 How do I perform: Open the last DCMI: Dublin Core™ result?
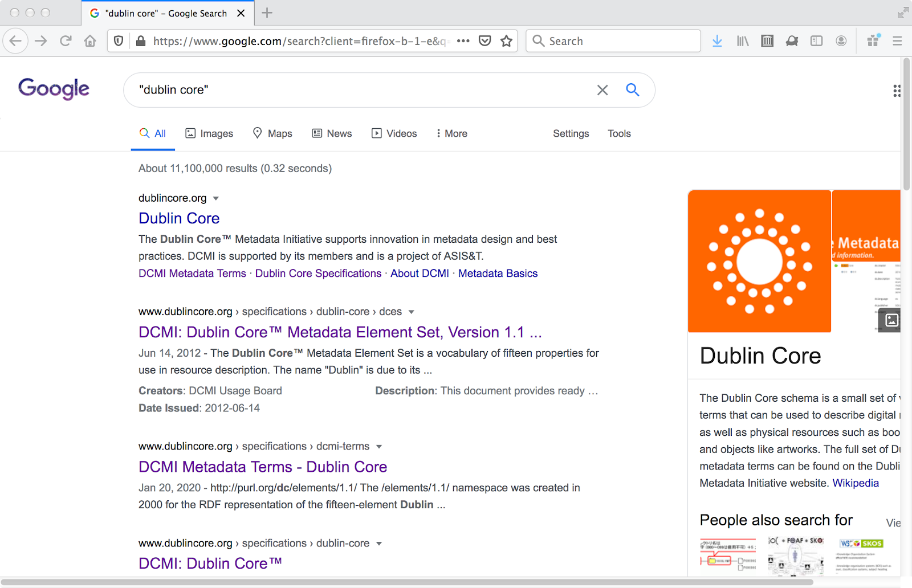click(210, 563)
